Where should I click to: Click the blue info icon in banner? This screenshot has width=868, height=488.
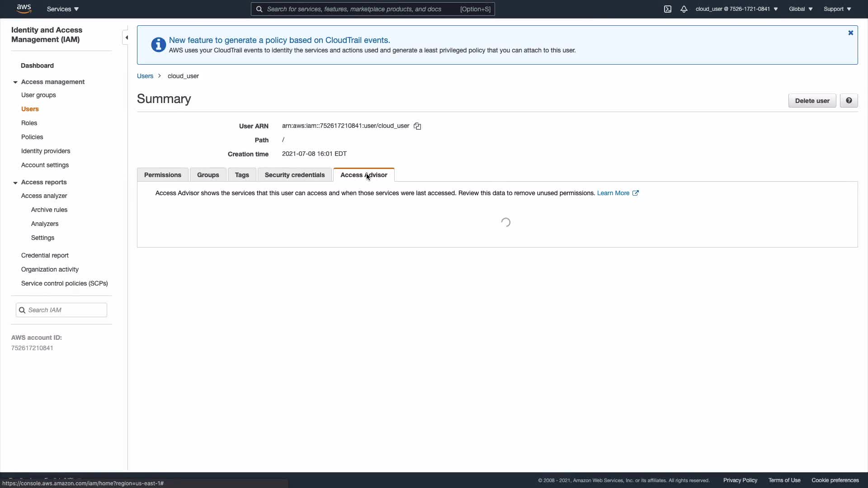pyautogui.click(x=158, y=45)
